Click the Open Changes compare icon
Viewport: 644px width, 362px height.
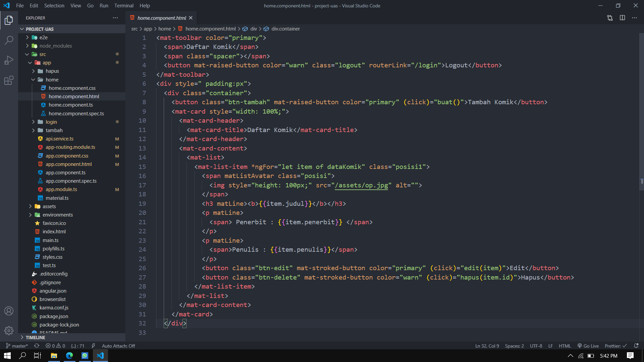click(610, 18)
